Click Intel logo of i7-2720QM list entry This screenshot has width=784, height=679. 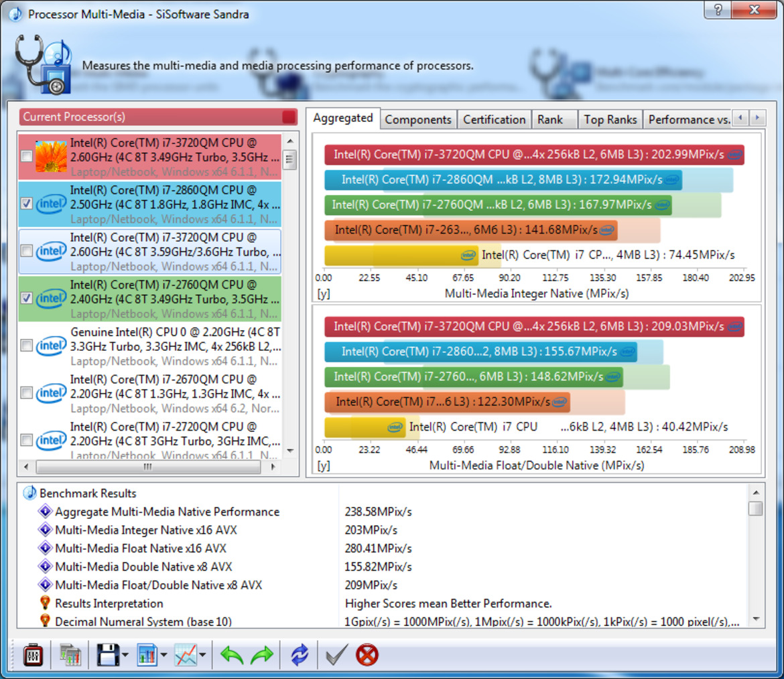coord(51,440)
